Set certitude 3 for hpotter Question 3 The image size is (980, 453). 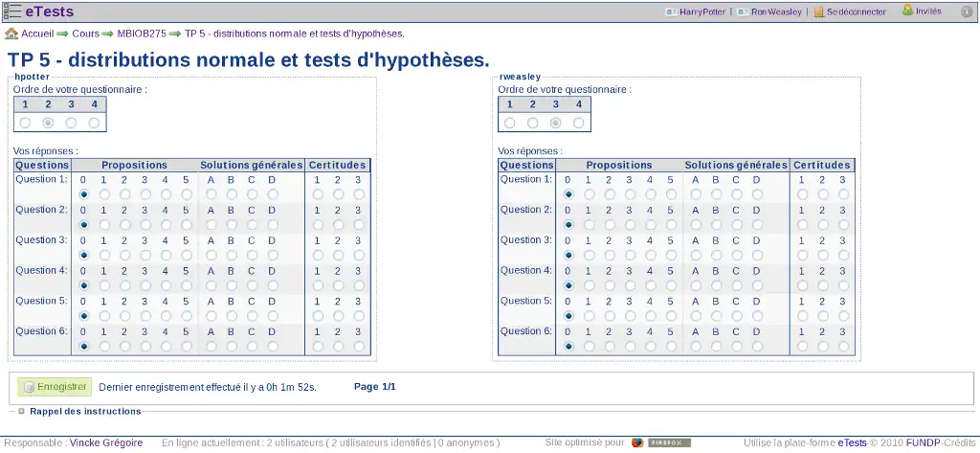[359, 256]
